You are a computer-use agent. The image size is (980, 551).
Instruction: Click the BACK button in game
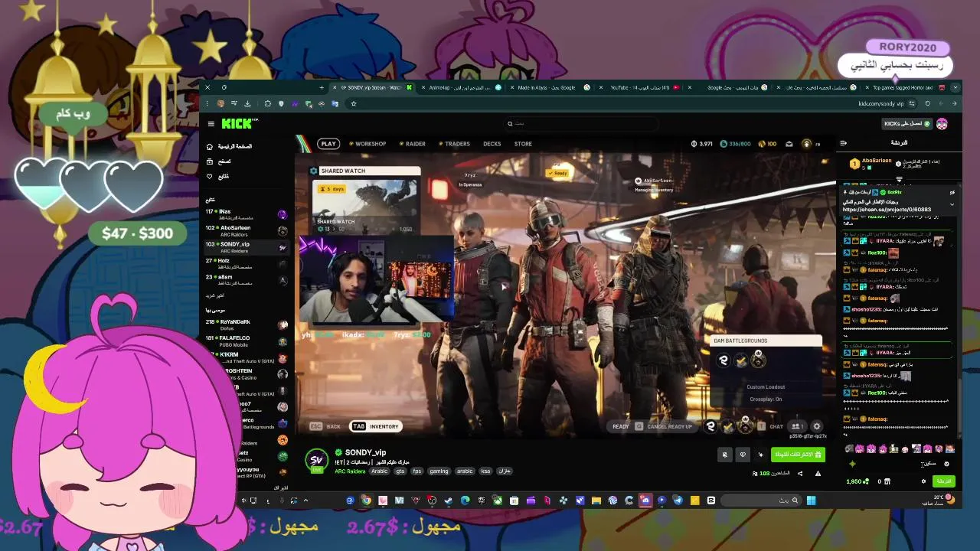326,426
